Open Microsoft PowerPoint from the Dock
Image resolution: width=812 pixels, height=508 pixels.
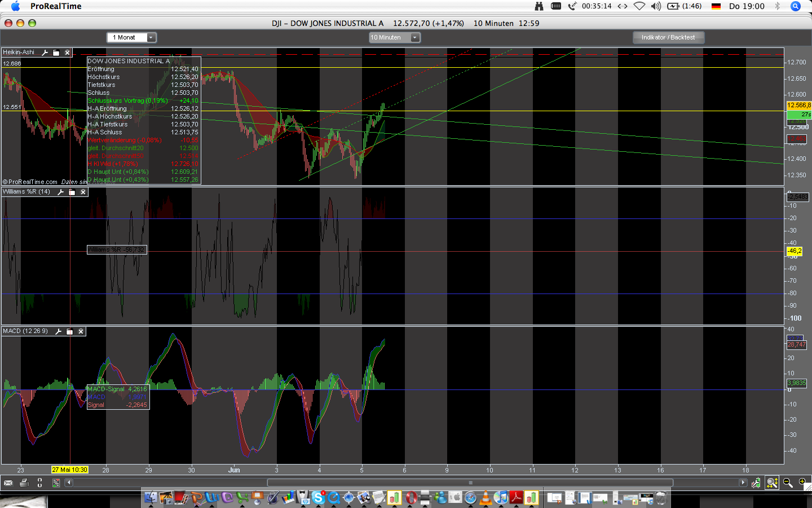pos(196,497)
